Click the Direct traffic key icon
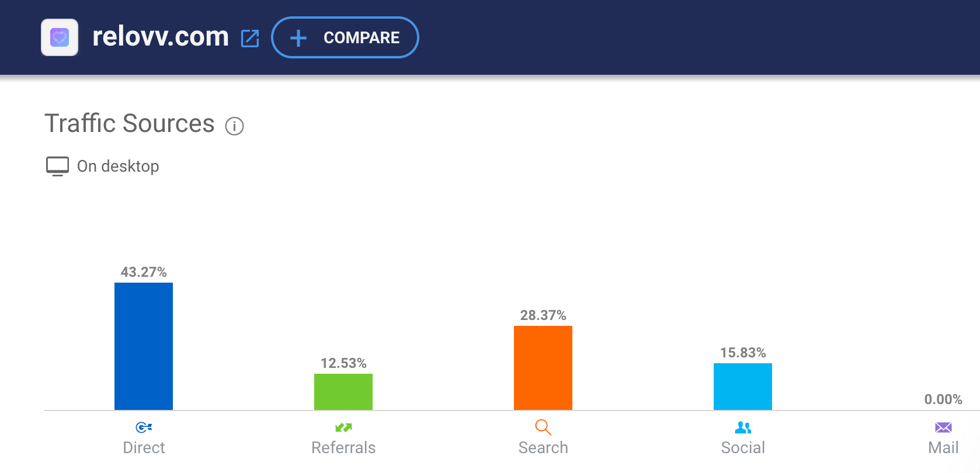 tap(144, 427)
